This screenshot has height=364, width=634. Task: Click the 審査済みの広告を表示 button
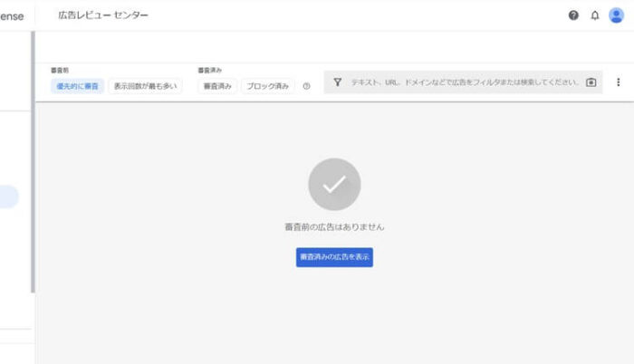click(x=334, y=257)
